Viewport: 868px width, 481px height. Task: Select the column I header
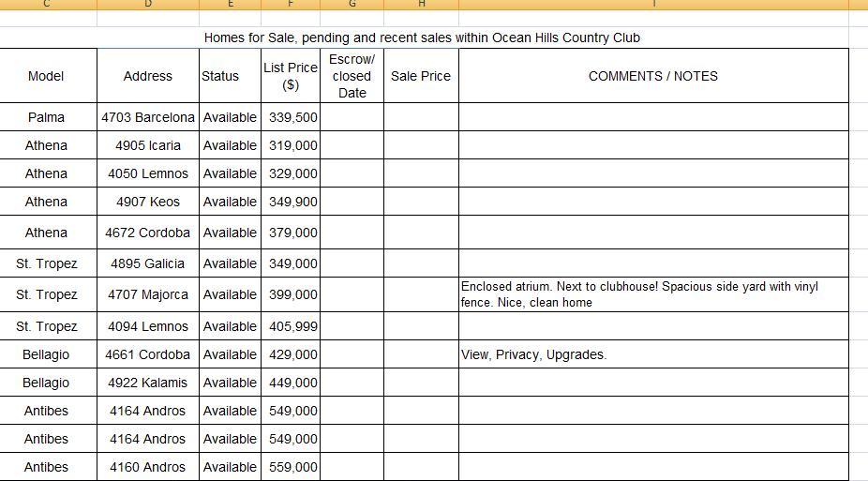(653, 5)
